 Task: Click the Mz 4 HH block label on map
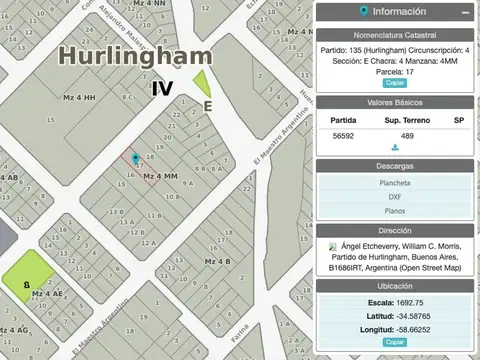(79, 98)
